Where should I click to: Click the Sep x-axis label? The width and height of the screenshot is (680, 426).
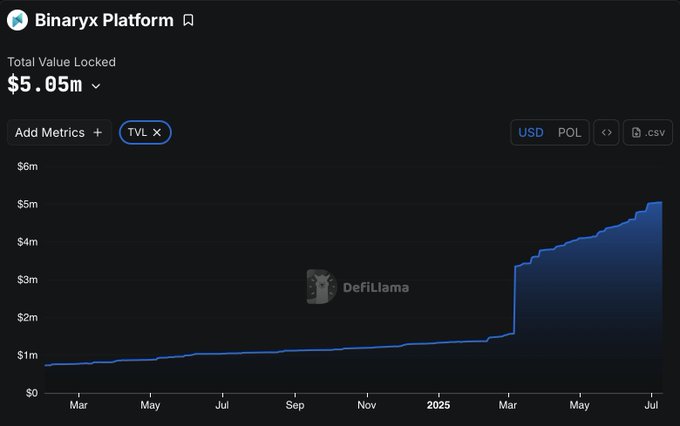[x=295, y=405]
